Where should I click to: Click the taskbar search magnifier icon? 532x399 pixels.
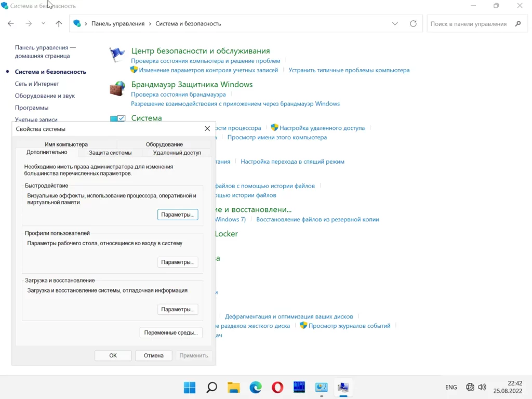pyautogui.click(x=211, y=387)
